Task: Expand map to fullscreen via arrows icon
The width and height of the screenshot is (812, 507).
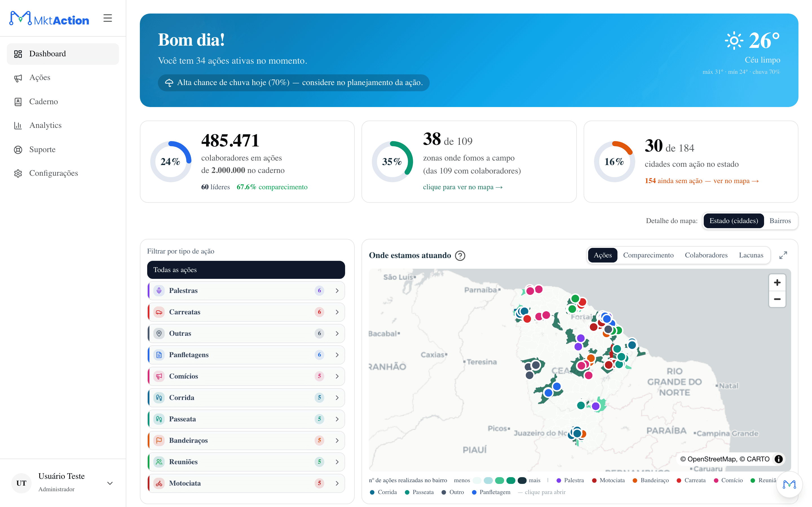Action: pyautogui.click(x=783, y=255)
